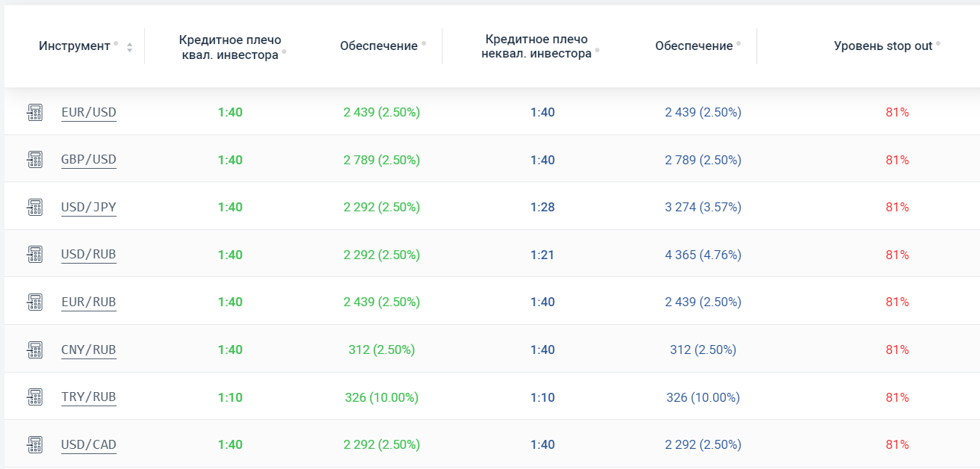Click blue 1:40 leverage in GBP/USD row

(543, 160)
